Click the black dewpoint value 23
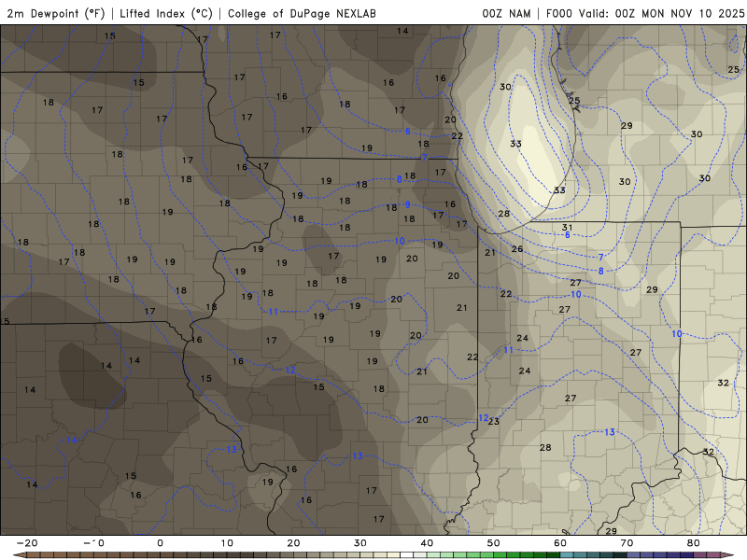The image size is (747, 560). pos(494,421)
